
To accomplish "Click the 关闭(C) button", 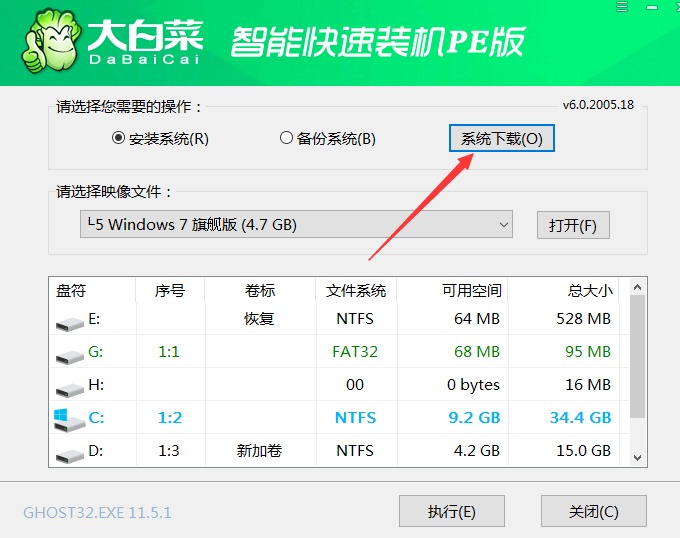I will coord(594,511).
